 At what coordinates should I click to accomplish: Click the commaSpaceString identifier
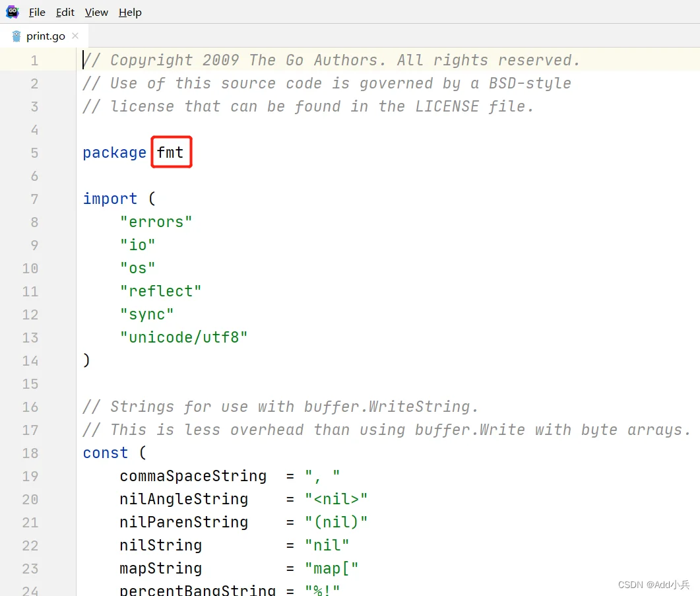point(193,477)
